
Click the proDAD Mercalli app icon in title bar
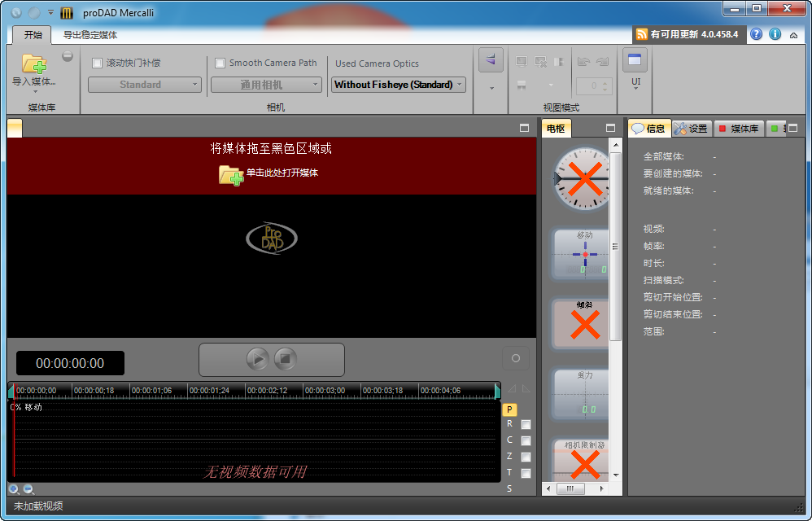tap(67, 13)
